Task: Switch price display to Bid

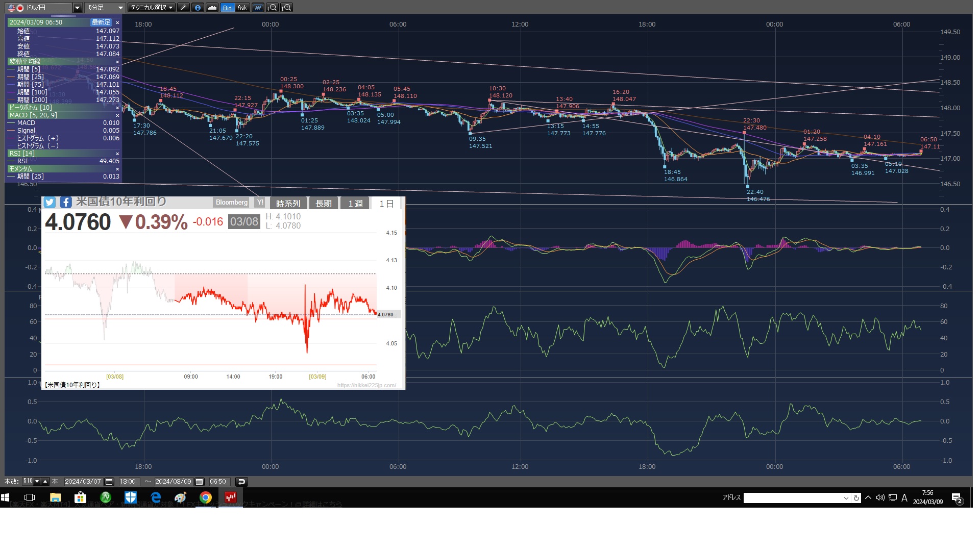Action: [x=227, y=8]
